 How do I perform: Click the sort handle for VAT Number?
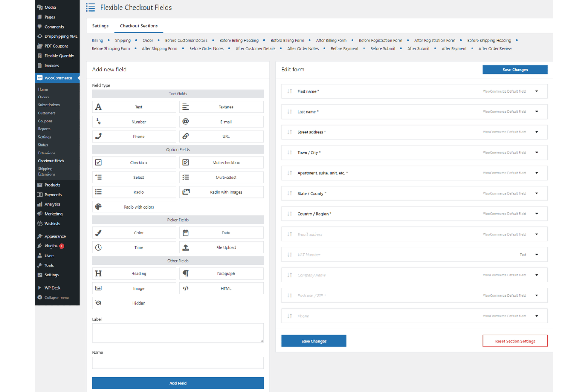290,255
